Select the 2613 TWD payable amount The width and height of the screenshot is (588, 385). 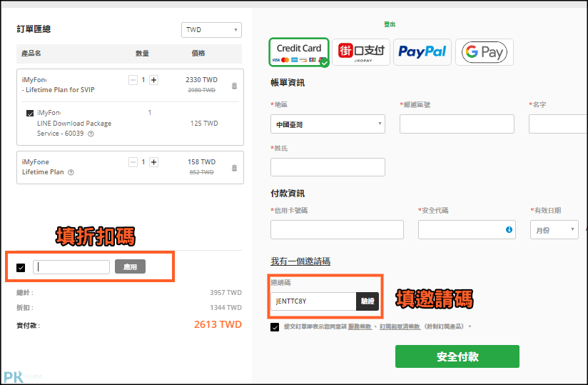click(218, 324)
